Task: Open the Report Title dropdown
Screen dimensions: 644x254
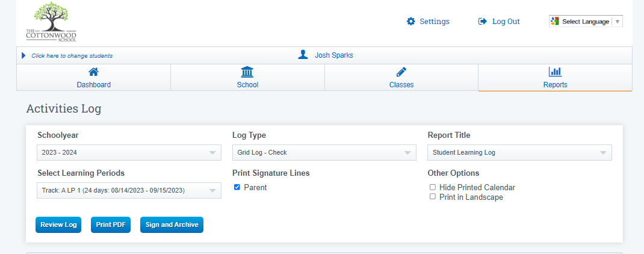Action: point(519,153)
